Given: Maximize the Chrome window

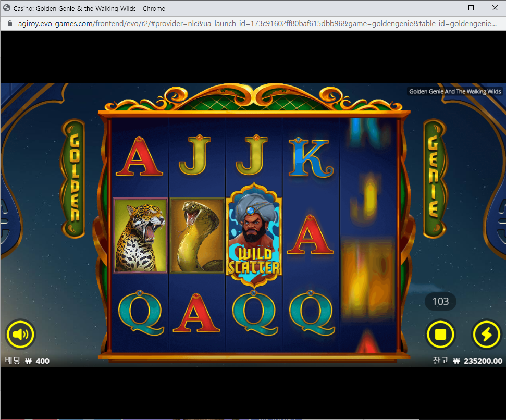Looking at the screenshot, I should (x=471, y=8).
